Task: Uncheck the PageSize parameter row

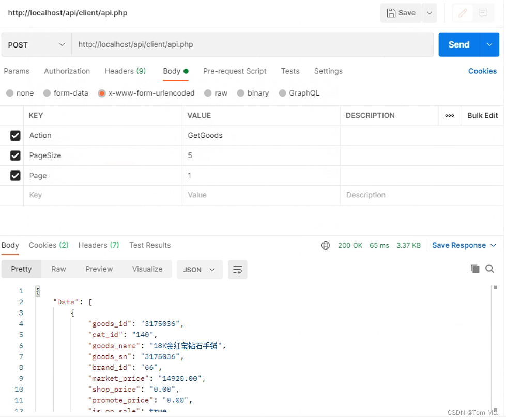Action: 15,155
